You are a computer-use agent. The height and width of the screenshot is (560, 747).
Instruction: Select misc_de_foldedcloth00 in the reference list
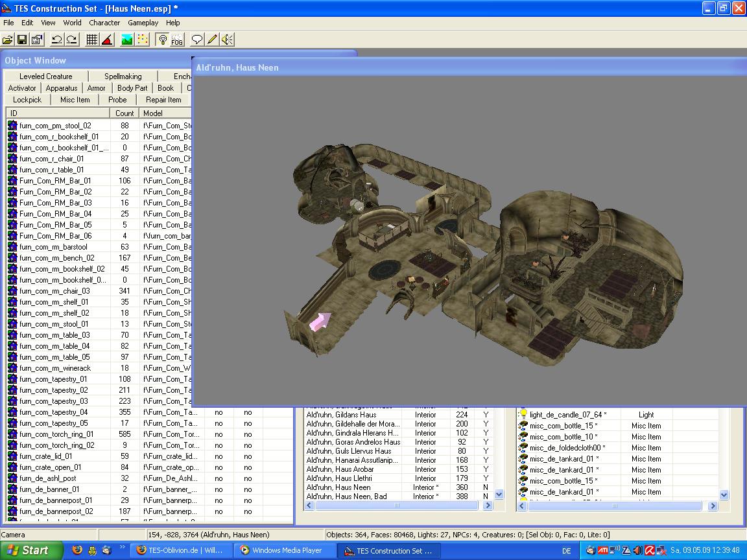coord(565,448)
